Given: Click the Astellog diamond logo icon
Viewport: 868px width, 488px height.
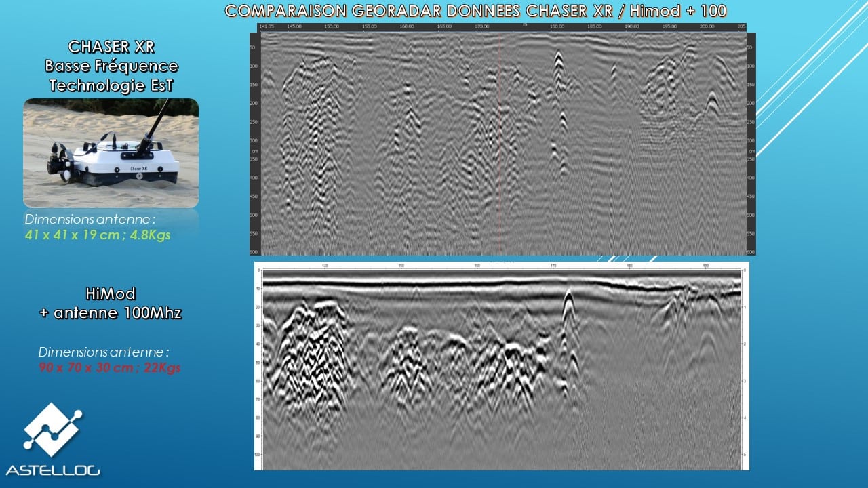Looking at the screenshot, I should coord(53,429).
